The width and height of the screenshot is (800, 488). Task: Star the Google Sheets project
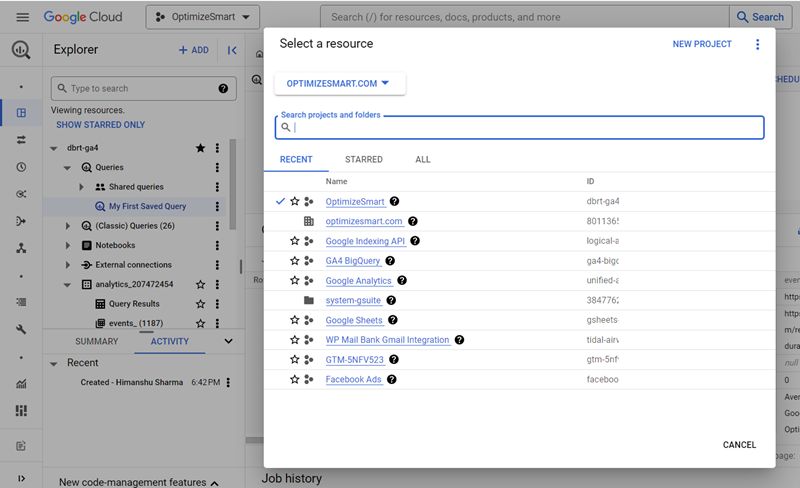tap(295, 320)
